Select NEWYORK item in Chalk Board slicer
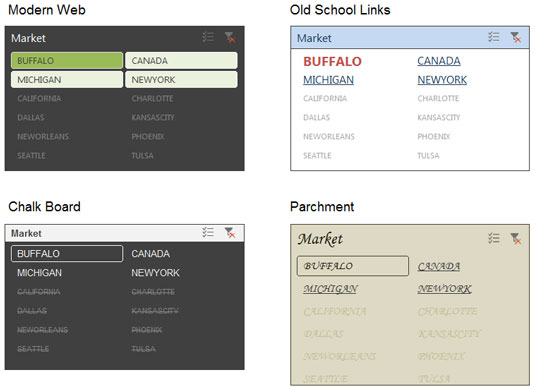 pos(155,273)
